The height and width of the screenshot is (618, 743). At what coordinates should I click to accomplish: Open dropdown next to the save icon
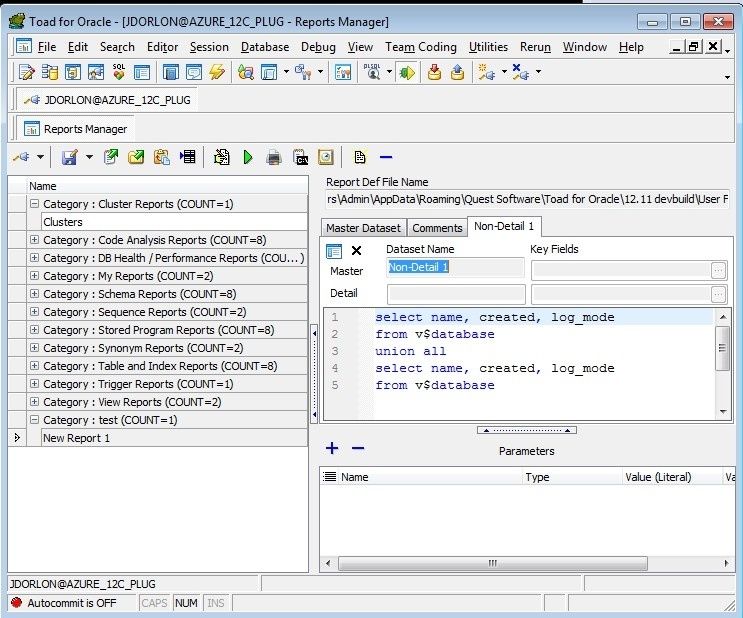tap(89, 157)
